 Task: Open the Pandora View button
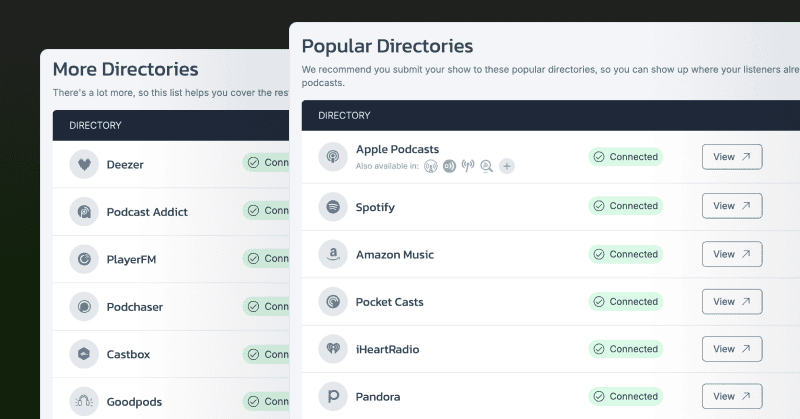[x=732, y=397]
